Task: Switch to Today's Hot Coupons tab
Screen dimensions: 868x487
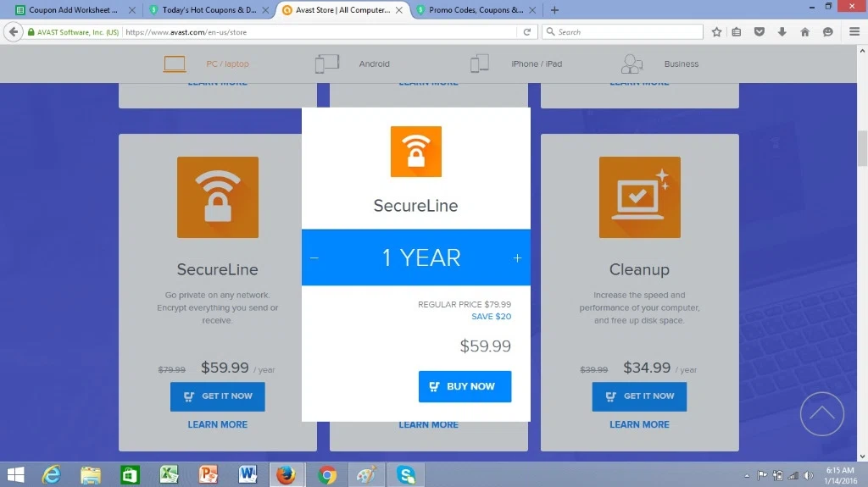Action: click(209, 10)
